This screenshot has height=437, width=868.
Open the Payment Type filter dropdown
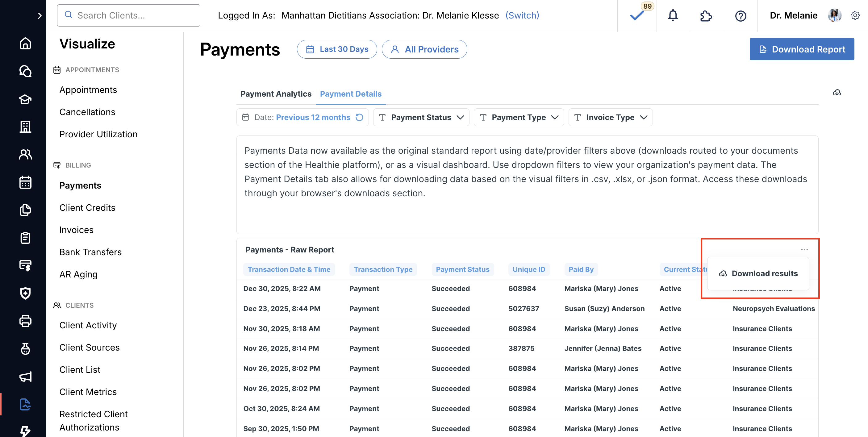pyautogui.click(x=519, y=117)
